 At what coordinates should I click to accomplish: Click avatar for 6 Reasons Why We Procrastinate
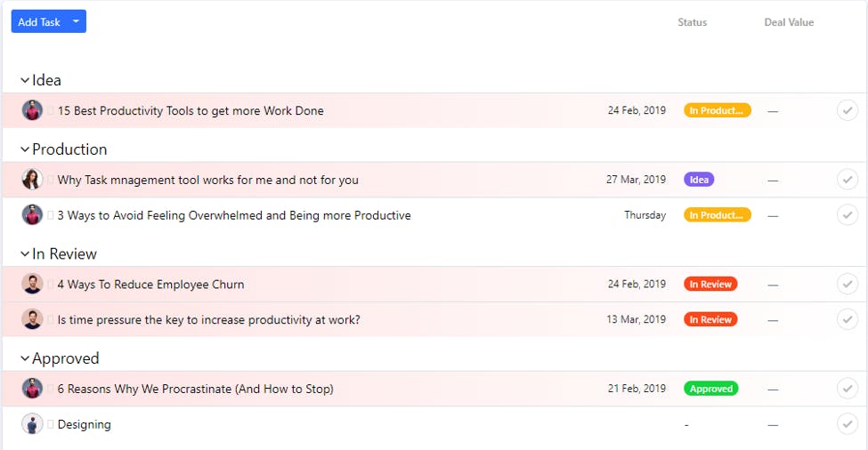[32, 389]
